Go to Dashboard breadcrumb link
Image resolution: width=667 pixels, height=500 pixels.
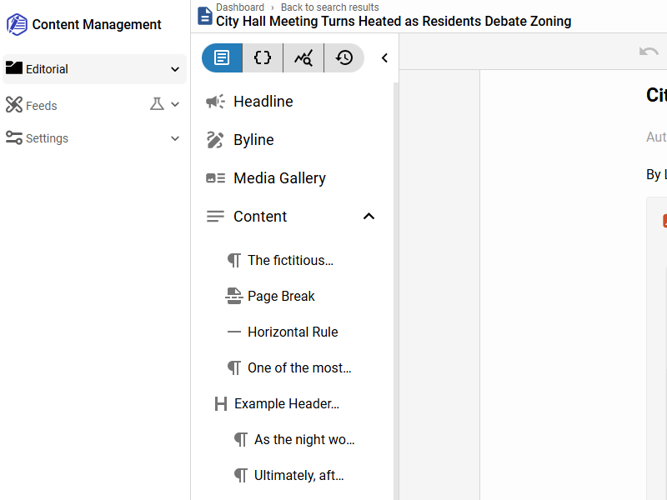click(240, 7)
